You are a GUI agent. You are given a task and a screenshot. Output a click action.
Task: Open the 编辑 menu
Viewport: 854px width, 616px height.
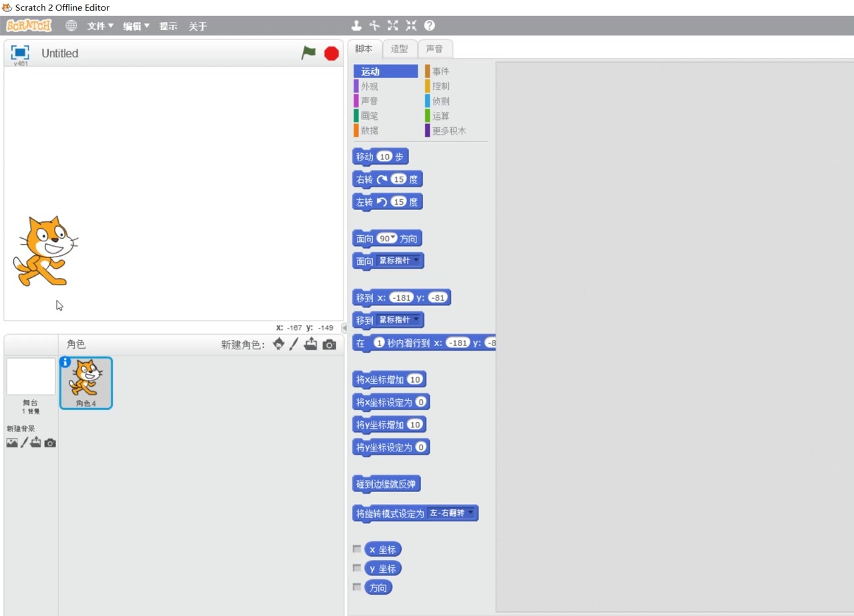[x=136, y=26]
